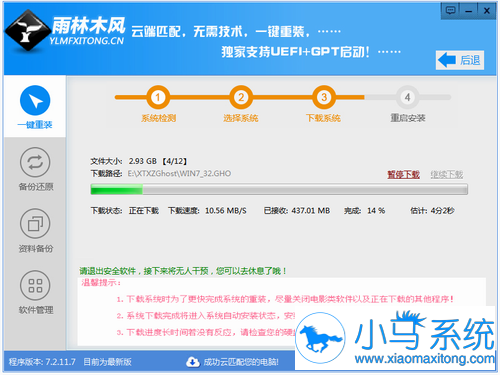Click the received 437.01 MB value
This screenshot has width=500, height=375.
[311, 211]
